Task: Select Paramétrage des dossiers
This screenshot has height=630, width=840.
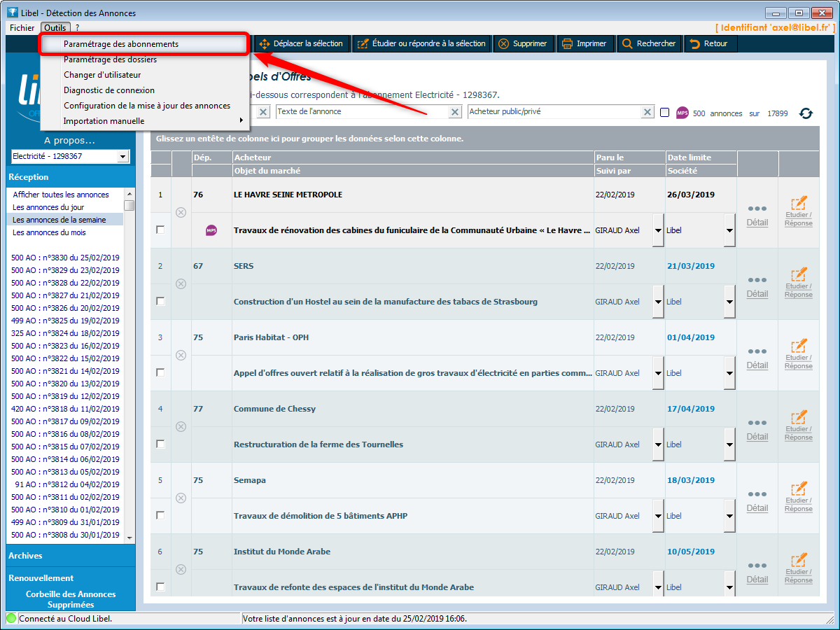Action: (x=145, y=59)
